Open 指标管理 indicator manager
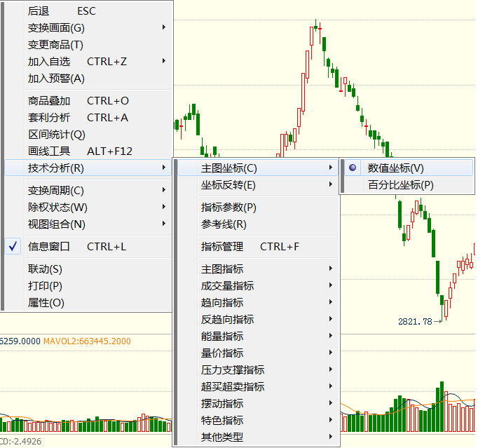The width and height of the screenshot is (478, 448). point(250,247)
